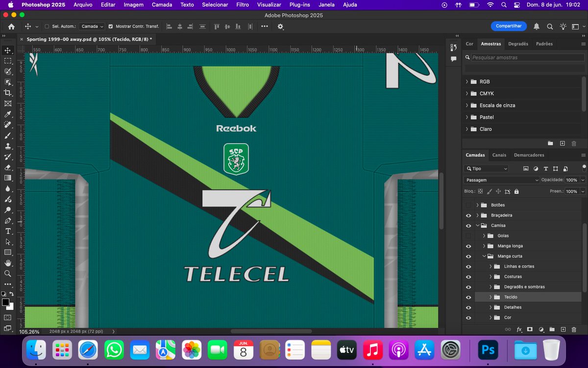Select the Frame tool
588x368 pixels.
[8, 104]
